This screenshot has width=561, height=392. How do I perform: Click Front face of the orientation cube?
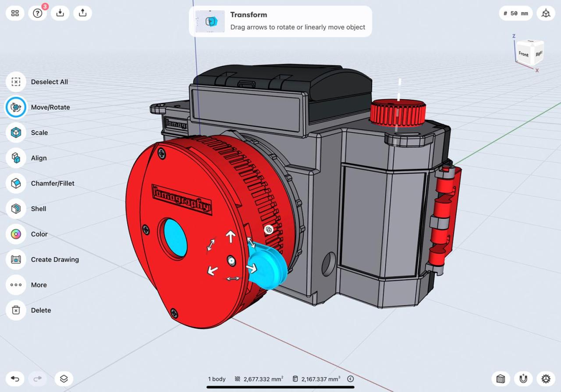pyautogui.click(x=523, y=54)
